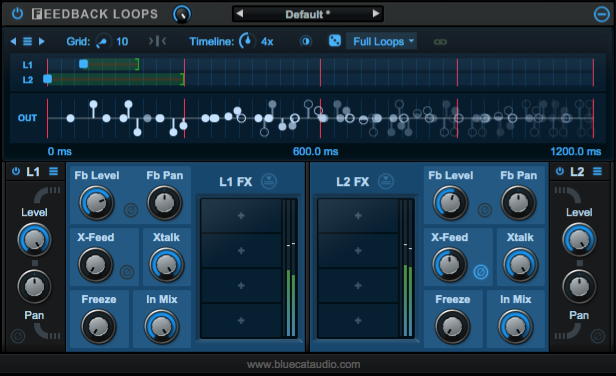Click the L2 Fb Level knob

coord(451,203)
